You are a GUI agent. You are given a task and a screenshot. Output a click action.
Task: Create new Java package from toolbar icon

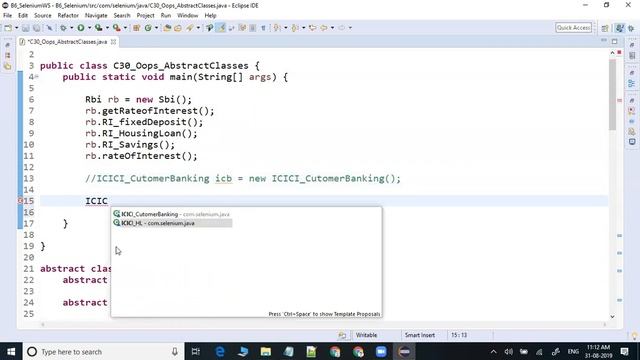coord(136,28)
